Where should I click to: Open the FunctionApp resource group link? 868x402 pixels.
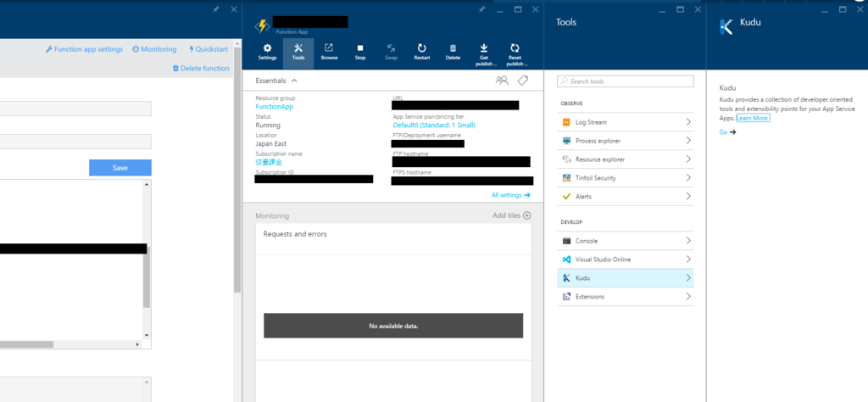[x=275, y=106]
